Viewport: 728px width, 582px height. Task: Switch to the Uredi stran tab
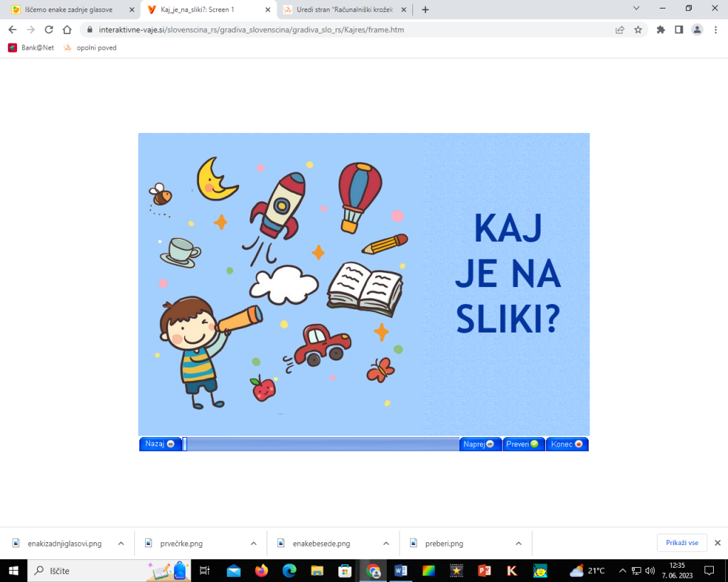[343, 10]
